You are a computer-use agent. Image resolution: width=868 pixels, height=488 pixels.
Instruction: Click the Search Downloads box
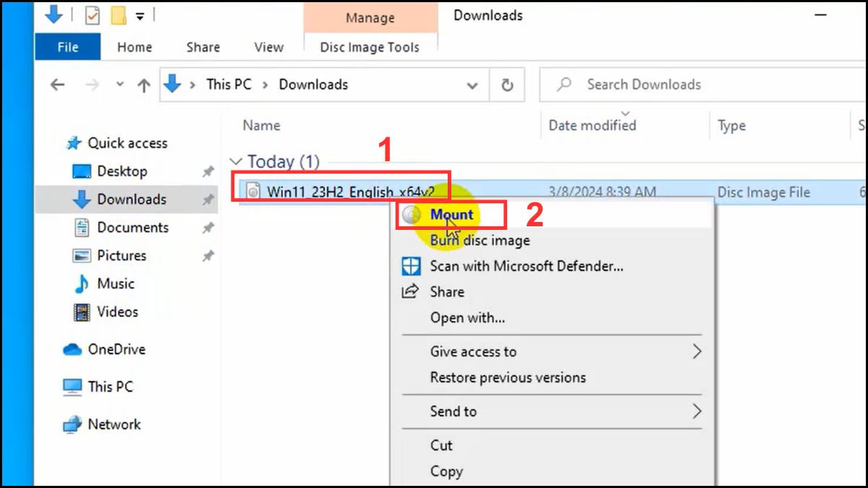[644, 85]
